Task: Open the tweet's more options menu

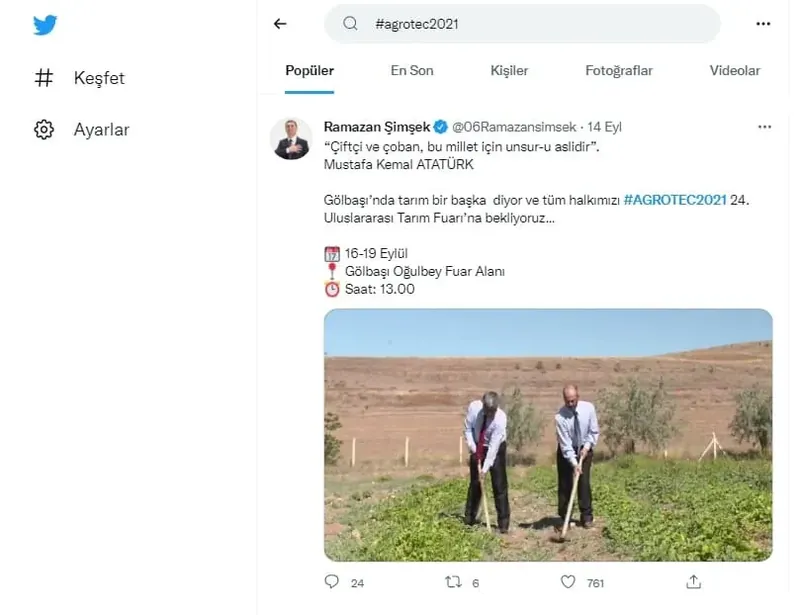Action: pyautogui.click(x=764, y=127)
